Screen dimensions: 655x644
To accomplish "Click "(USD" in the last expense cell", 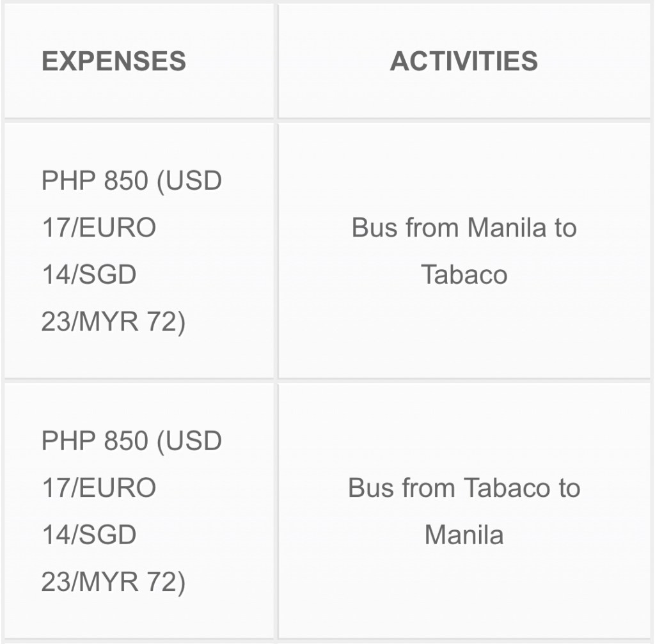I will pyautogui.click(x=189, y=441).
